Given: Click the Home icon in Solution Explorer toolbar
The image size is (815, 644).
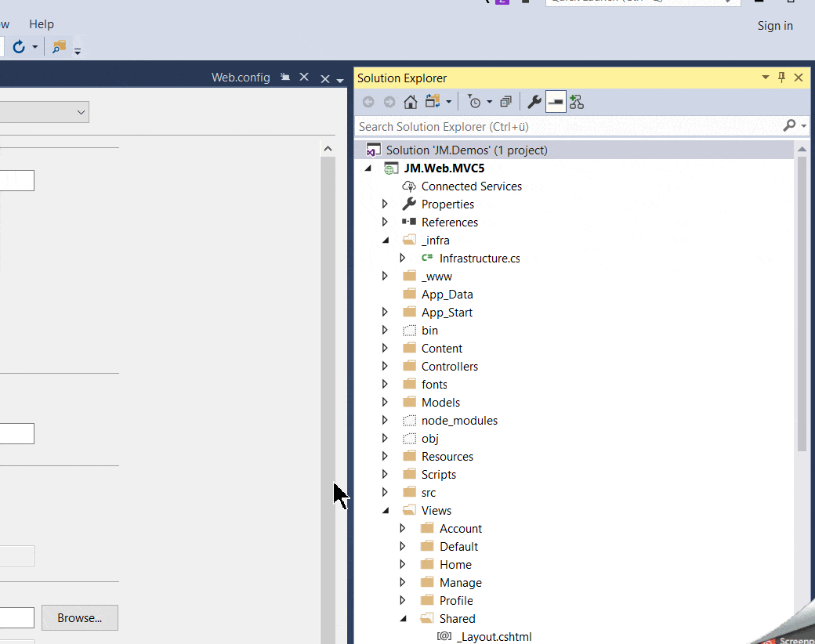Looking at the screenshot, I should pos(410,102).
